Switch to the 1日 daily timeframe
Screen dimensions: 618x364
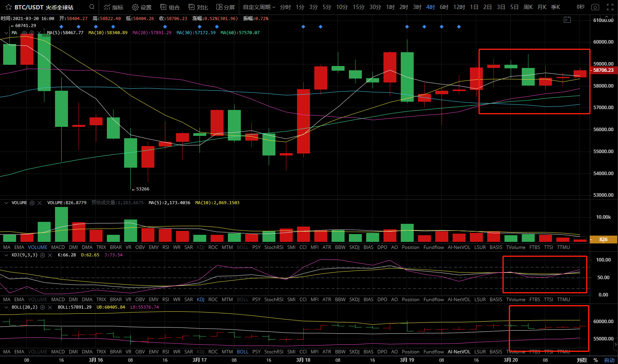pyautogui.click(x=474, y=7)
